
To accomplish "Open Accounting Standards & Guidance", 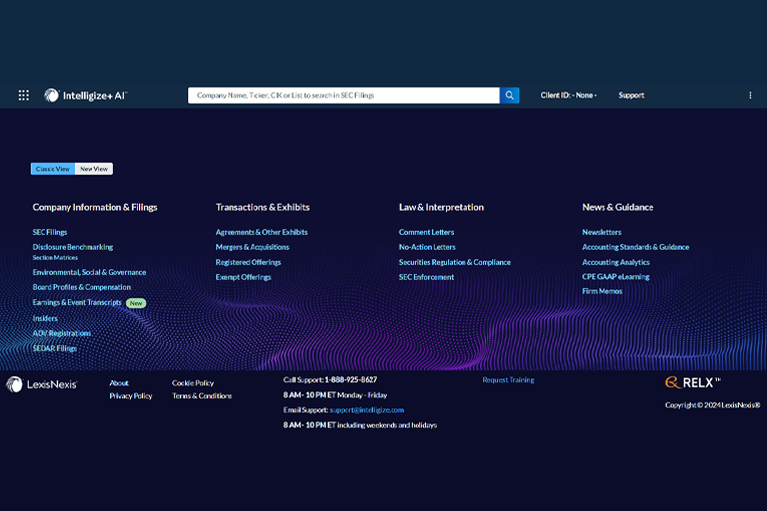I will (x=635, y=247).
